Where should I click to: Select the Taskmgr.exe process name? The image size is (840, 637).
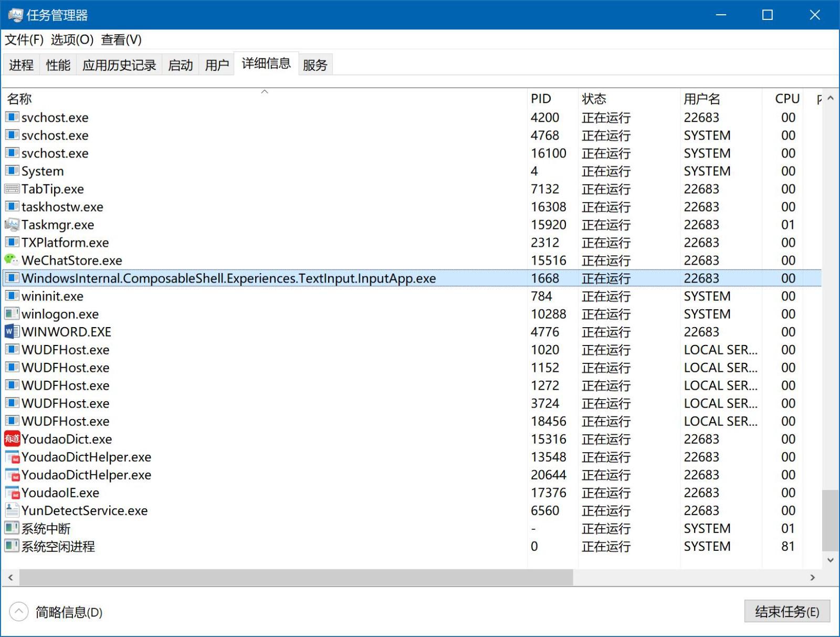click(58, 225)
